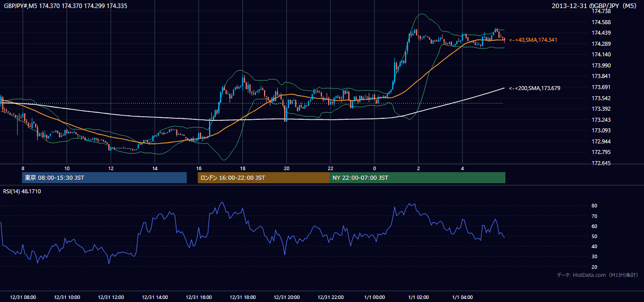The image size is (644, 302).
Task: Click price axis value 173.691
Action: (x=601, y=87)
